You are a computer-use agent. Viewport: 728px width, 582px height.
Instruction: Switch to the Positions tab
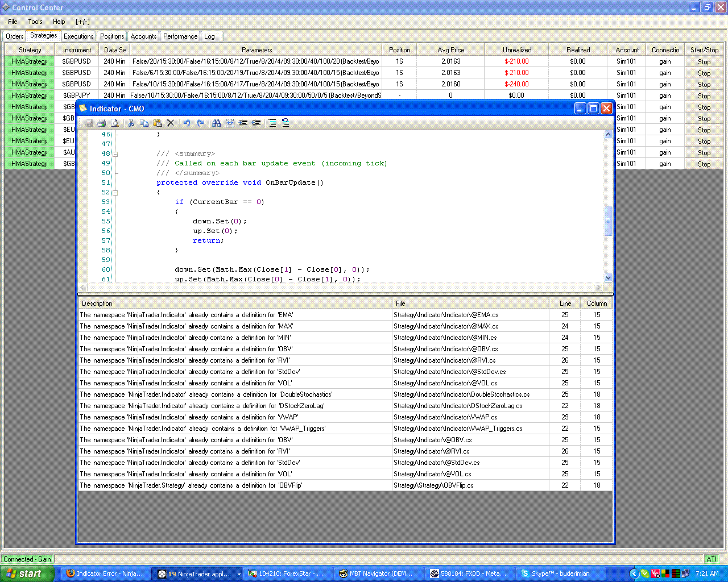point(112,36)
